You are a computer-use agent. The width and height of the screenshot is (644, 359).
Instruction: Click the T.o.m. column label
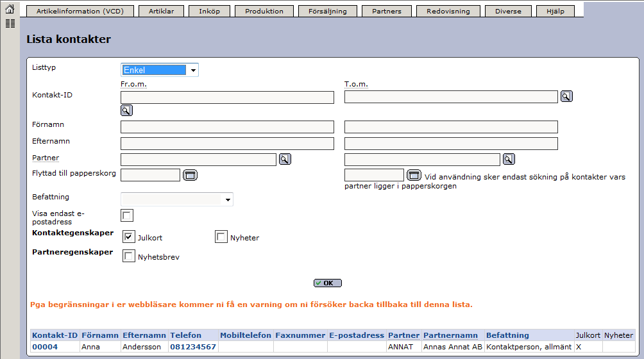tap(356, 84)
